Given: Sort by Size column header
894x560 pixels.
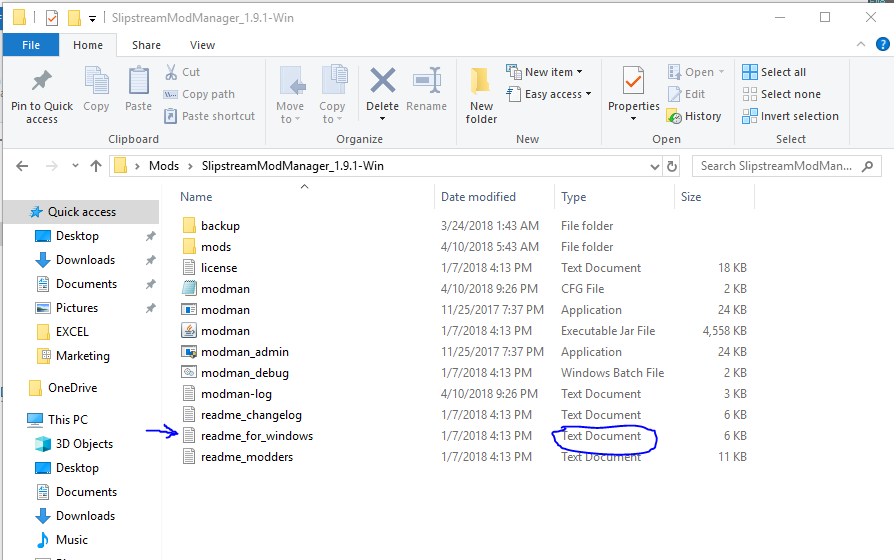Looking at the screenshot, I should [691, 197].
